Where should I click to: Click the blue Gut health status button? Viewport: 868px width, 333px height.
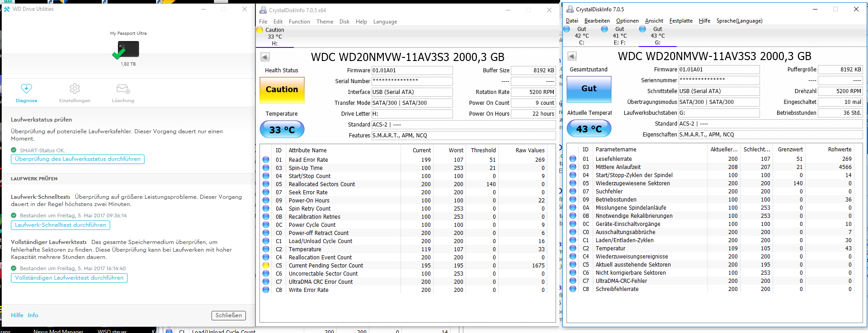(x=589, y=89)
